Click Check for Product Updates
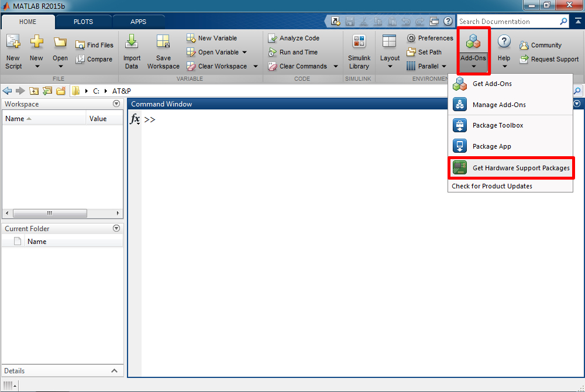Image resolution: width=585 pixels, height=392 pixels. pos(510,186)
